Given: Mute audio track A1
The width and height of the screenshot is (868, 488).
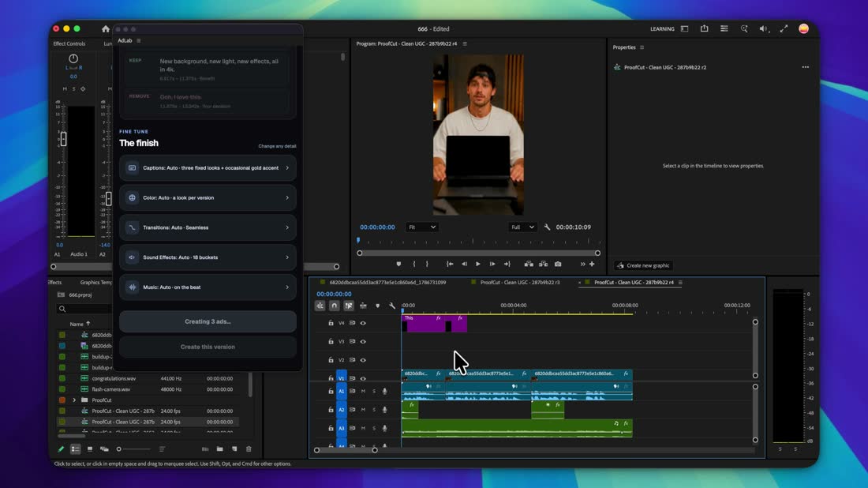Looking at the screenshot, I should click(363, 391).
